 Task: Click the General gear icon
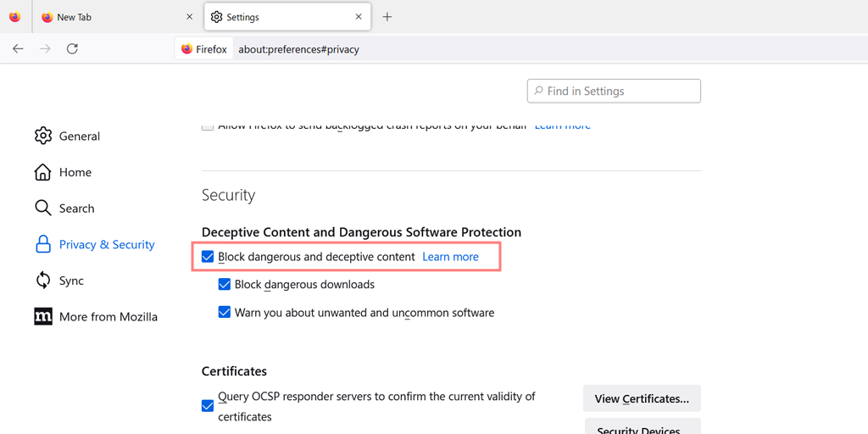(43, 136)
